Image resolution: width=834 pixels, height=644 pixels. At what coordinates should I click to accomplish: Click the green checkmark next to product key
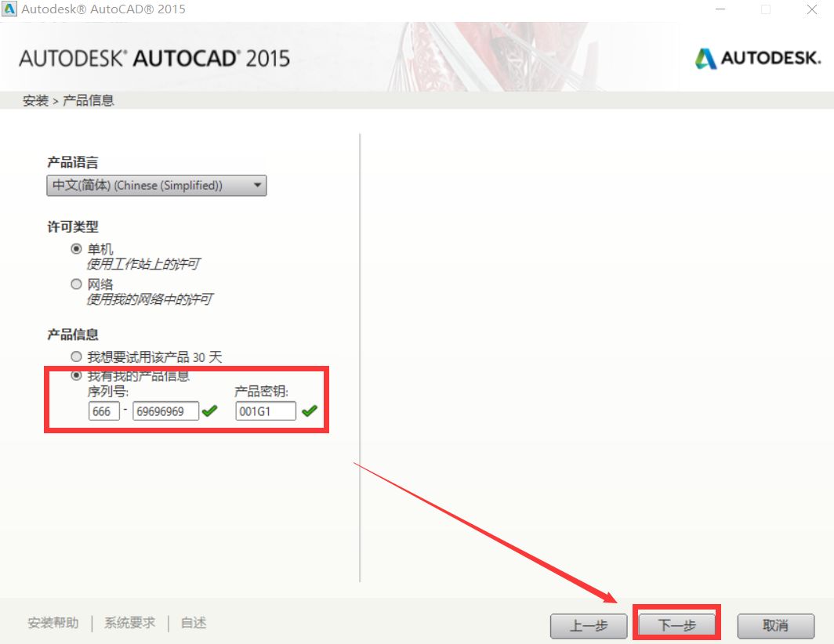coord(310,411)
